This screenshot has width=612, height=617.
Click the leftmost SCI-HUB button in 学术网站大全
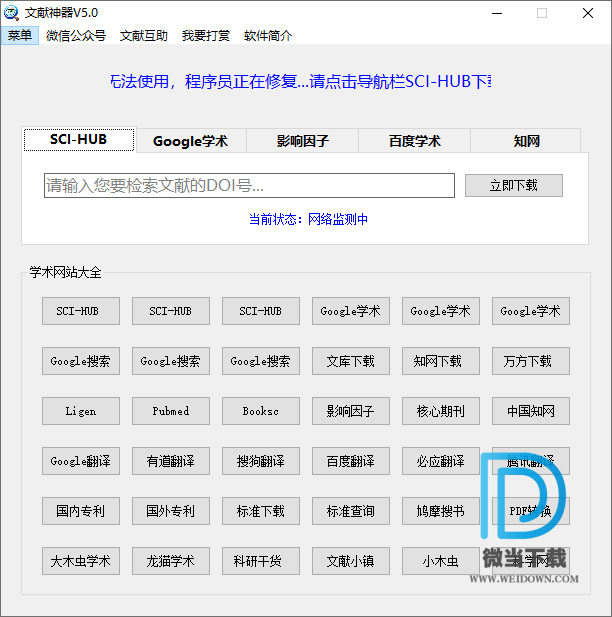pos(81,311)
